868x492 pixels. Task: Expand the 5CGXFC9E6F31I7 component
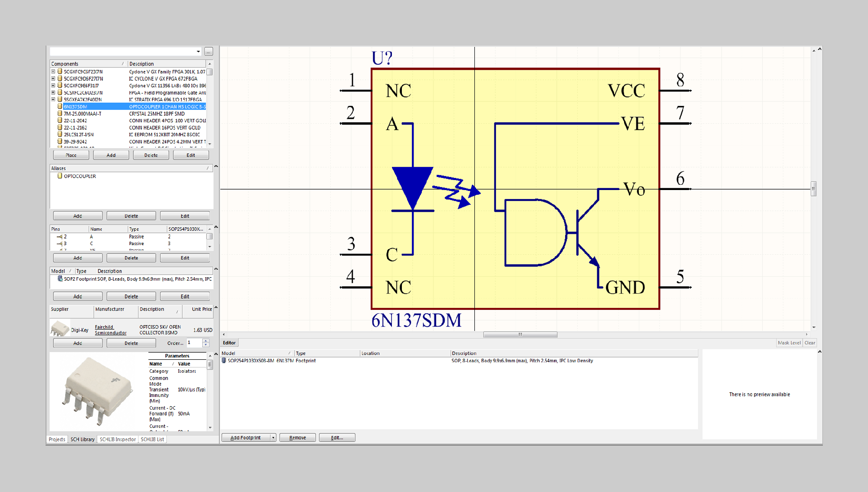(x=53, y=85)
